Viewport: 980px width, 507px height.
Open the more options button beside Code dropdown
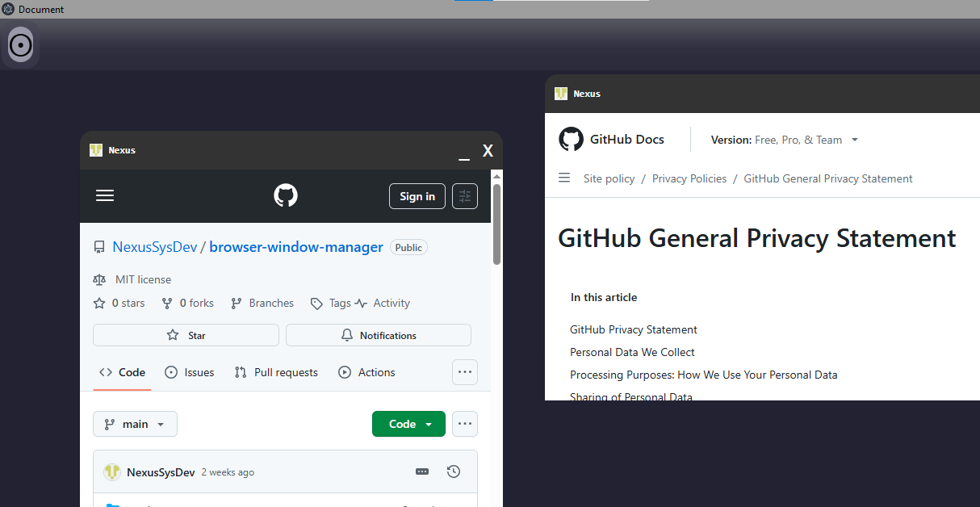[x=464, y=424]
